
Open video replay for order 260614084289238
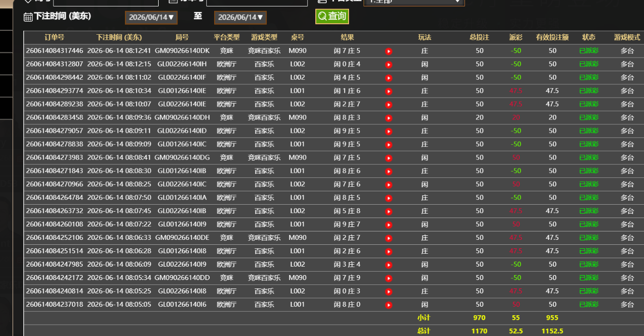389,105
